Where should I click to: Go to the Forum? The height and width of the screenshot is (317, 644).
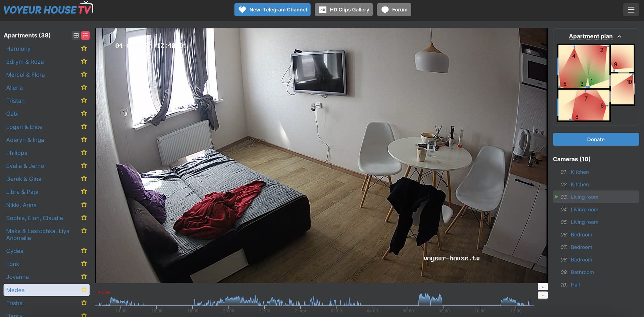pos(394,10)
